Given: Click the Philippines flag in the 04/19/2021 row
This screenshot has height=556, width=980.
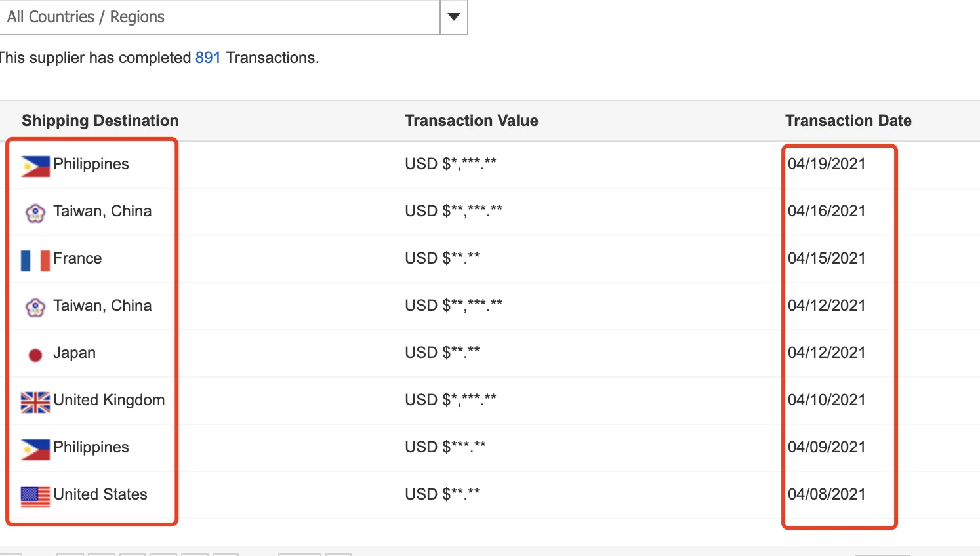Looking at the screenshot, I should 35,166.
